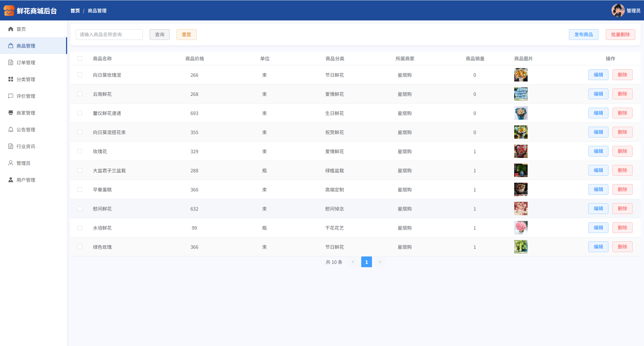Click the grid icon beside 分类管理

click(x=11, y=79)
